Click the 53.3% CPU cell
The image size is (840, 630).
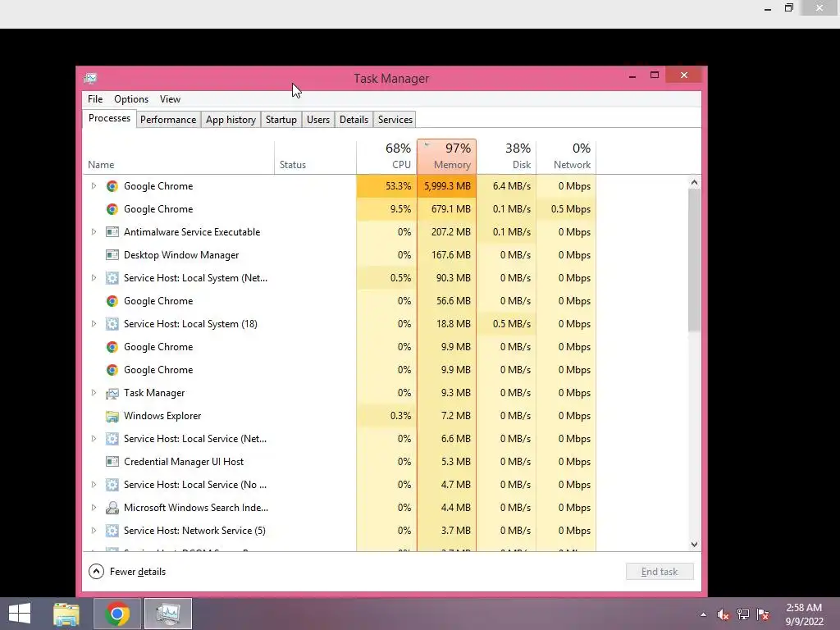(386, 186)
